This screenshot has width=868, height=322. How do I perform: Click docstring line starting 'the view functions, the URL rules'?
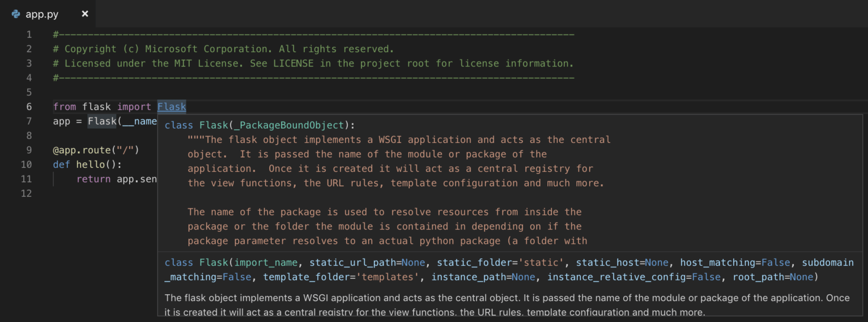click(396, 183)
